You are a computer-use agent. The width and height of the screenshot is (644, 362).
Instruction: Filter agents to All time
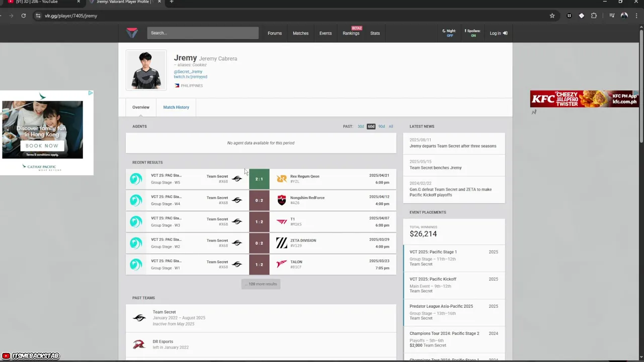click(391, 126)
